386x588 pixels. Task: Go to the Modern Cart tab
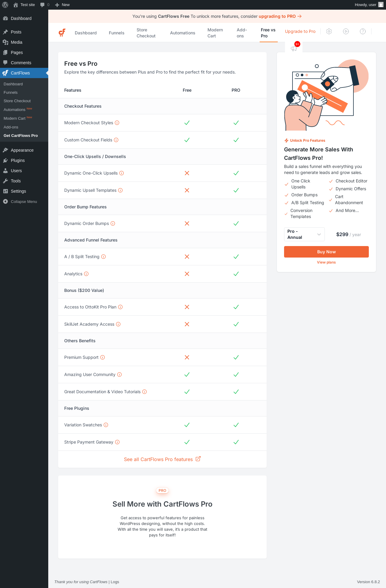coord(215,33)
